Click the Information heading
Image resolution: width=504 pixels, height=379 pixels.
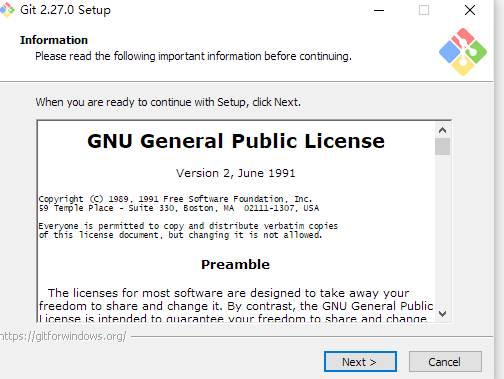(x=54, y=40)
